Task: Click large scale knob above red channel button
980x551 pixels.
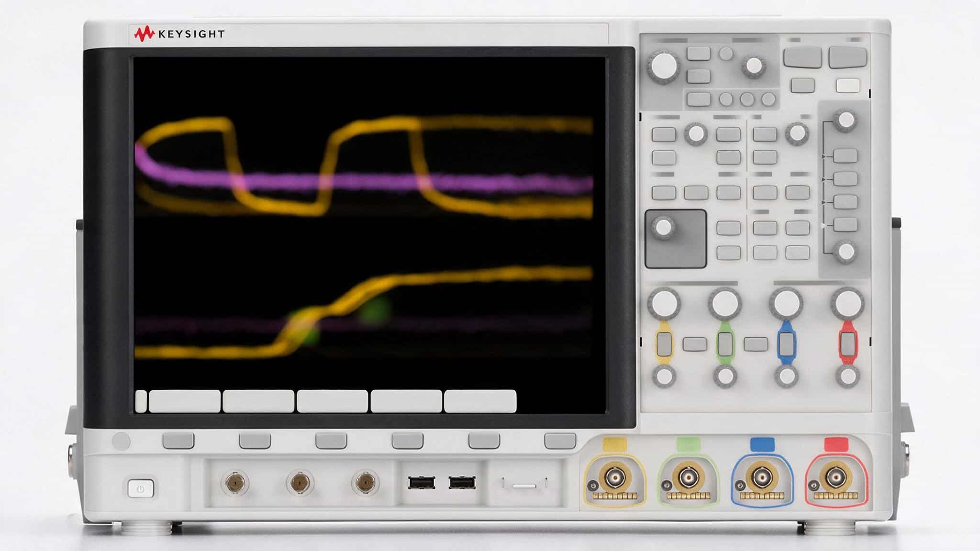Action: pyautogui.click(x=847, y=303)
